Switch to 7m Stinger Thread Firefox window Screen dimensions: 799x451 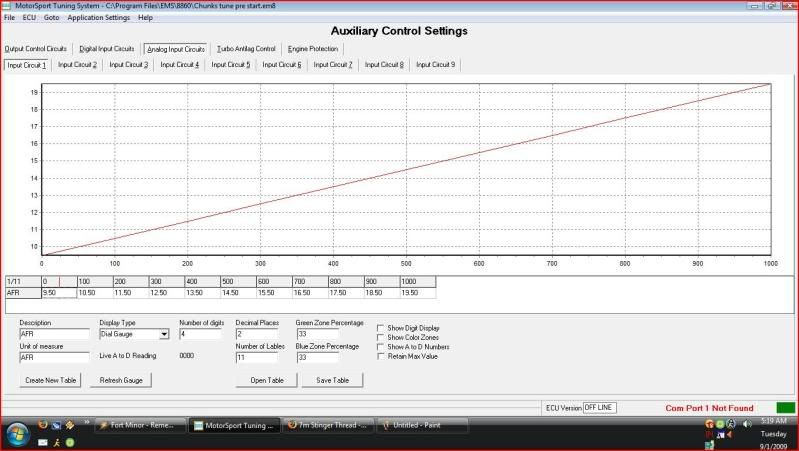[329, 425]
